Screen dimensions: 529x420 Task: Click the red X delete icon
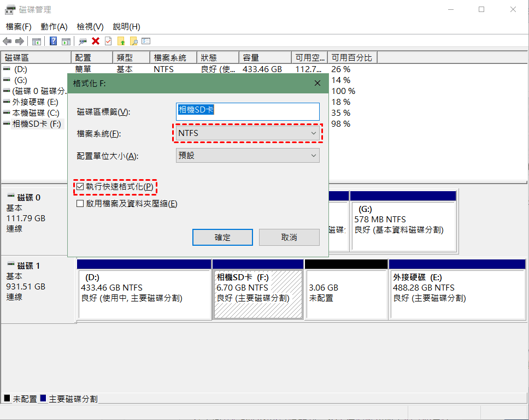[96, 41]
